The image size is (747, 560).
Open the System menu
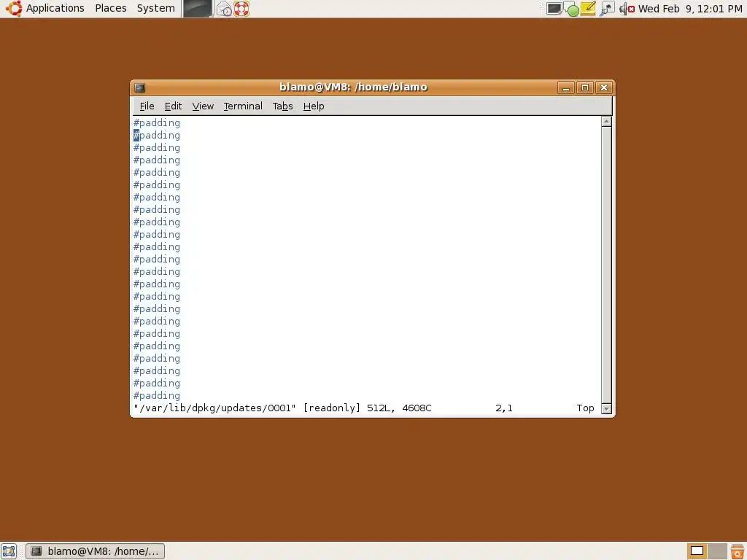pyautogui.click(x=156, y=8)
